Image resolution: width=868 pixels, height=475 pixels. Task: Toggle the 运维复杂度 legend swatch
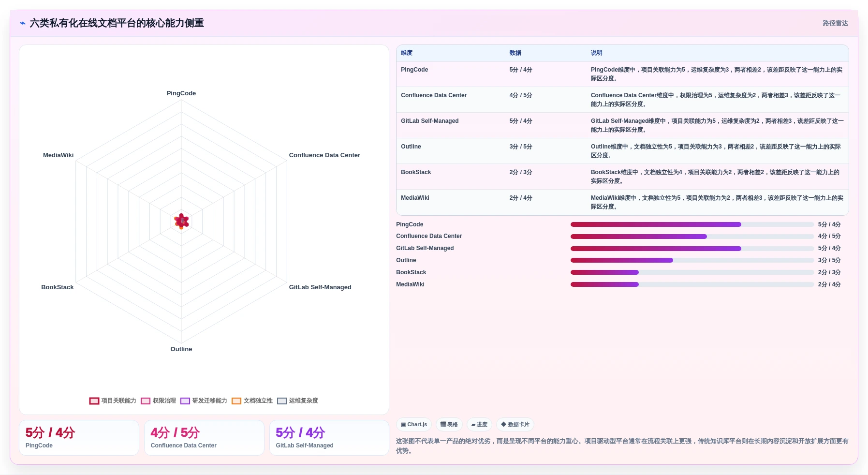click(282, 401)
